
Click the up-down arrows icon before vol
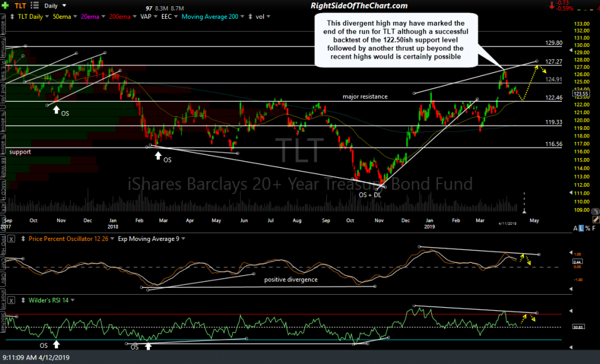pyautogui.click(x=251, y=16)
